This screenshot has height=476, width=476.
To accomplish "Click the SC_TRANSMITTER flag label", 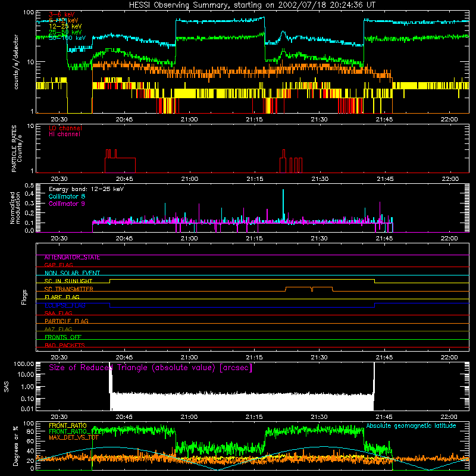I will (68, 289).
